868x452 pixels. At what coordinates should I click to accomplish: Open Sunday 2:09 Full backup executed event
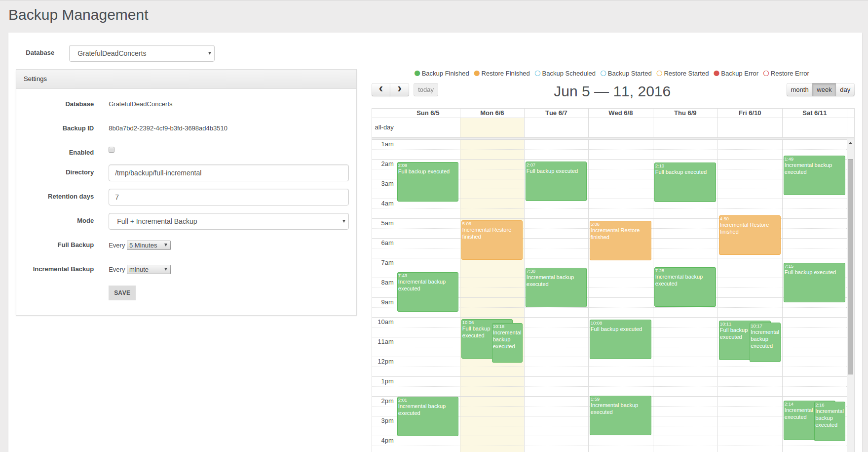[x=427, y=182]
